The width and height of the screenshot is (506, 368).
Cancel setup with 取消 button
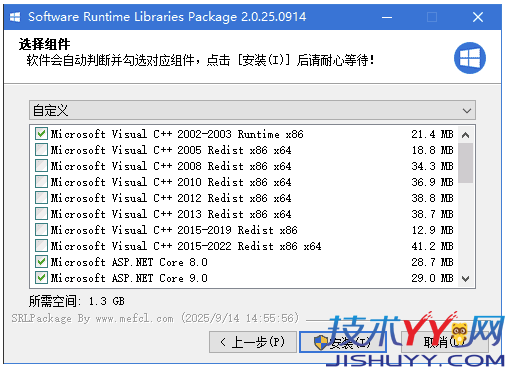pyautogui.click(x=445, y=342)
